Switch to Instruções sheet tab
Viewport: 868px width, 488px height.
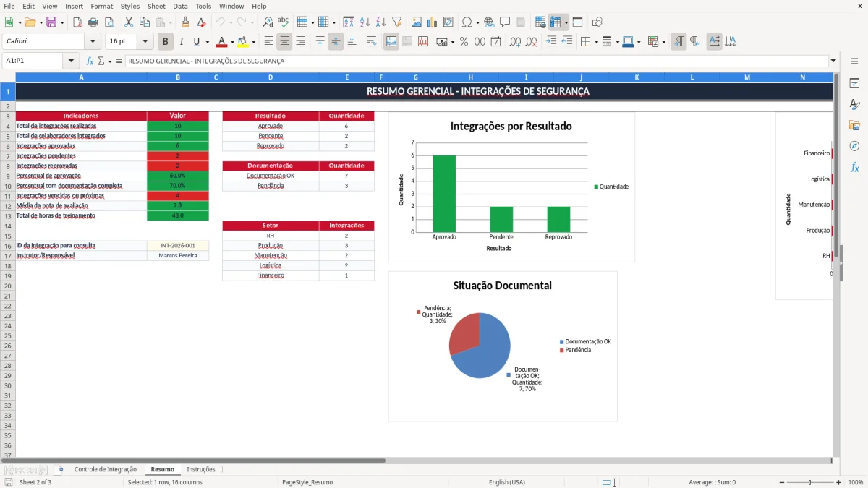(201, 469)
